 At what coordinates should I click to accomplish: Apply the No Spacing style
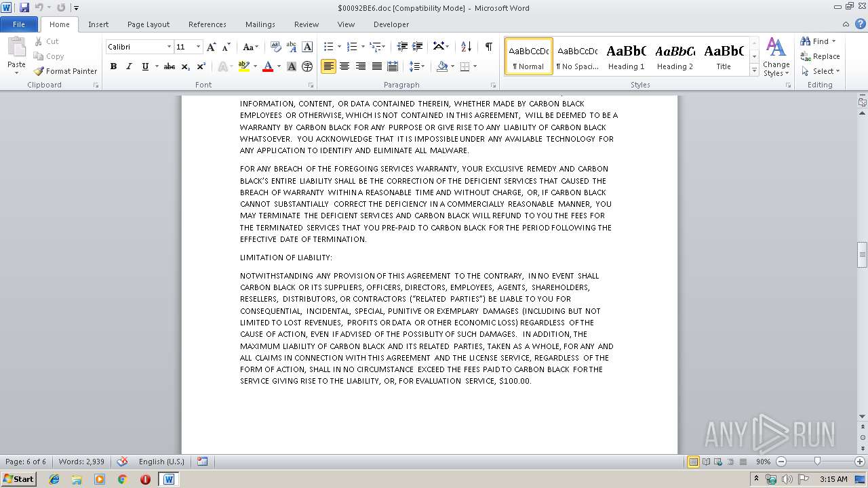point(578,56)
